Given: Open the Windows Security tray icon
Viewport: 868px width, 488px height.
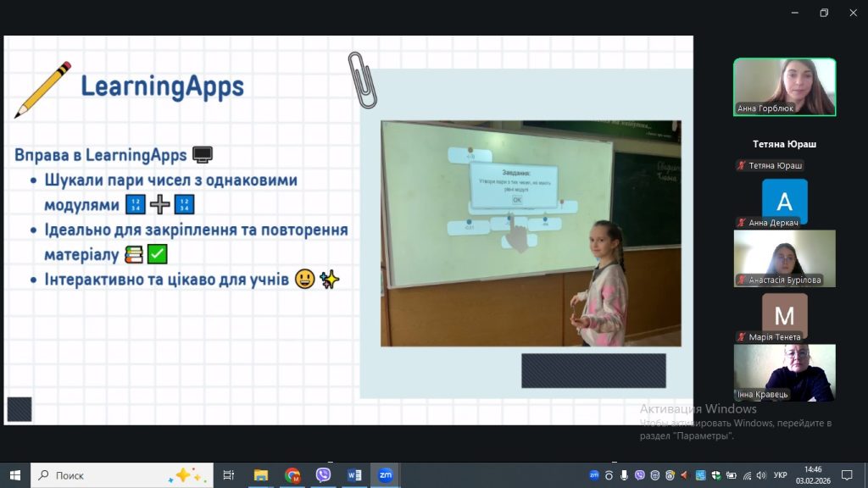Looking at the screenshot, I should click(x=716, y=475).
